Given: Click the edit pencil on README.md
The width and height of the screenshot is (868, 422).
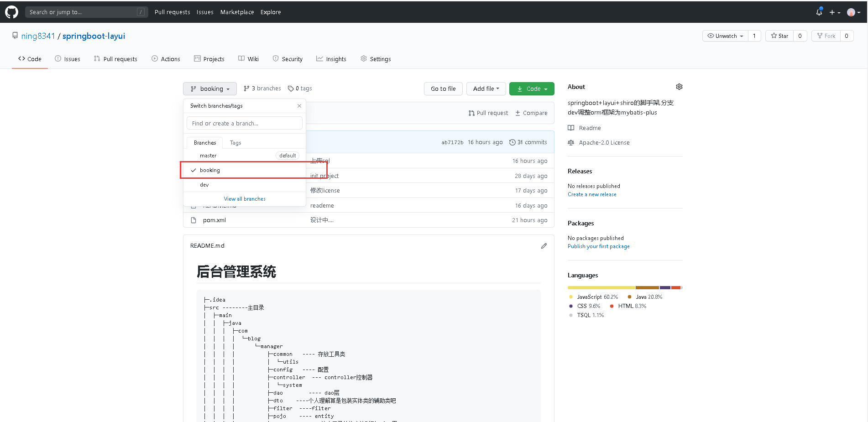Looking at the screenshot, I should pyautogui.click(x=544, y=245).
